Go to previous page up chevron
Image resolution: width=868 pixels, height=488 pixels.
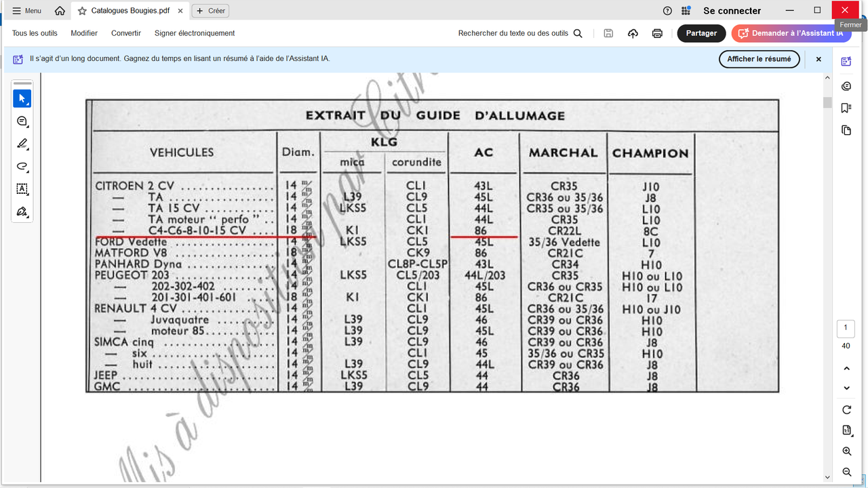point(846,369)
